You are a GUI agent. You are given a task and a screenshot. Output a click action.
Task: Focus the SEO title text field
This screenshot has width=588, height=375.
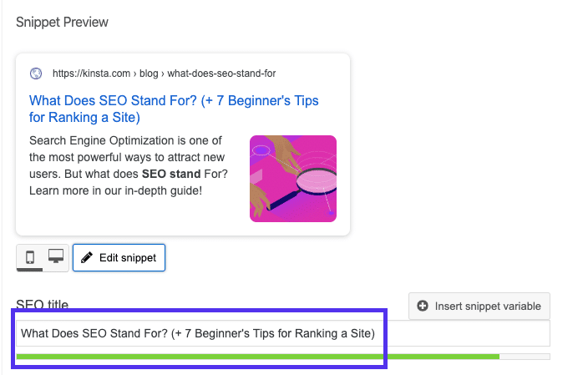tap(282, 333)
